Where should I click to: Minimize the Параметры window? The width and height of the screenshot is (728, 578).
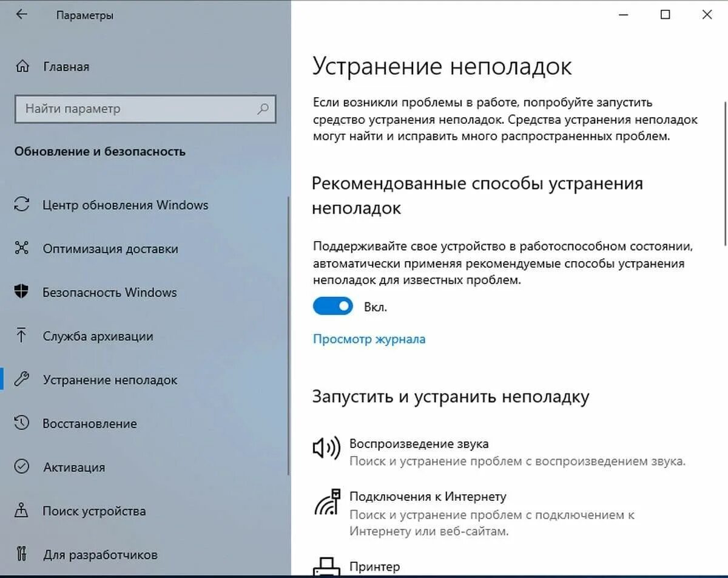(624, 15)
